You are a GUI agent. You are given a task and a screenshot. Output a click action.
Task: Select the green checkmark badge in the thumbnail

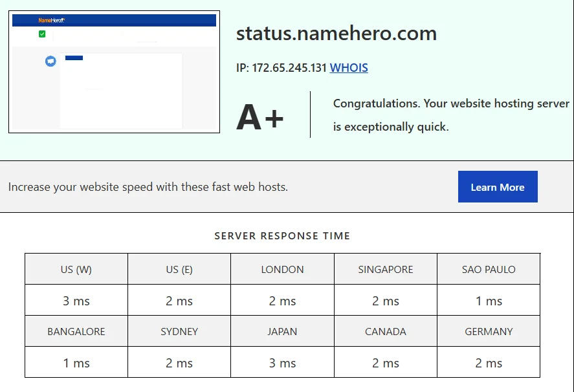(x=42, y=34)
